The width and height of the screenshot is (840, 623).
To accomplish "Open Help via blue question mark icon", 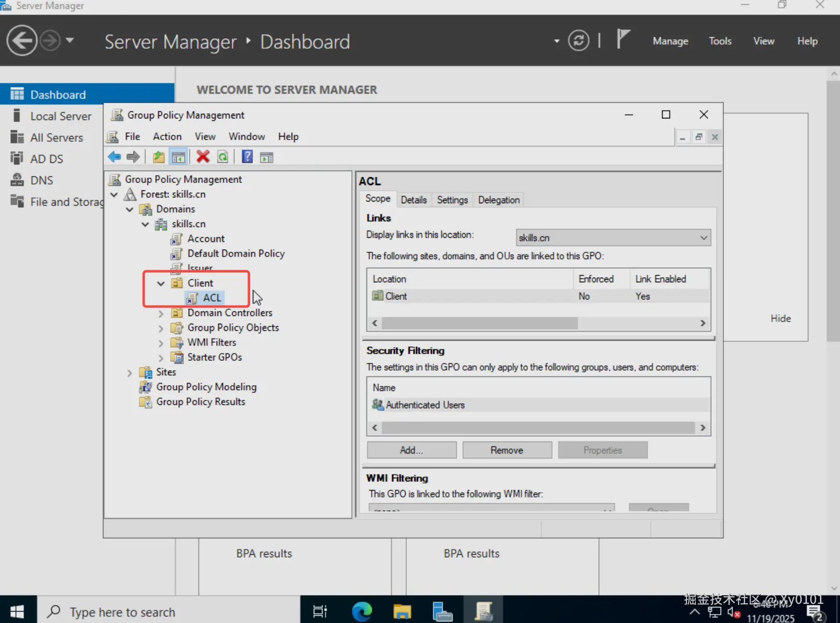I will coord(247,157).
